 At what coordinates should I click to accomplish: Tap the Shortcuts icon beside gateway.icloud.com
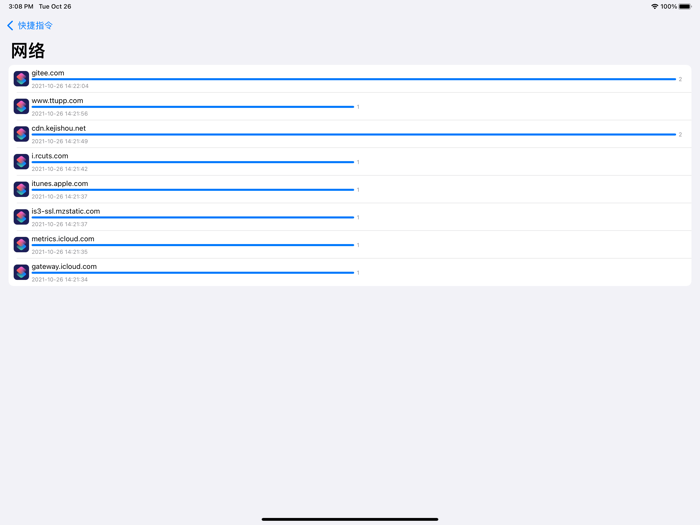point(21,272)
